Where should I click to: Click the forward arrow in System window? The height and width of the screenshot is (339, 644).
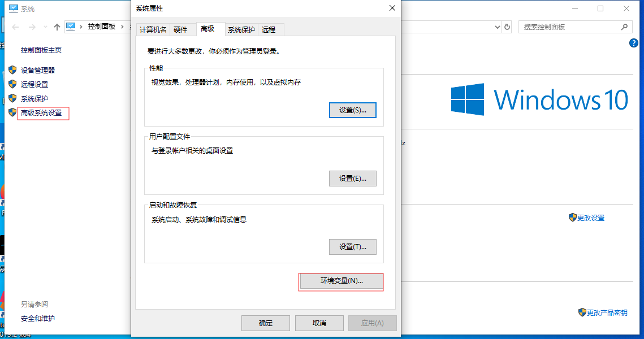32,27
